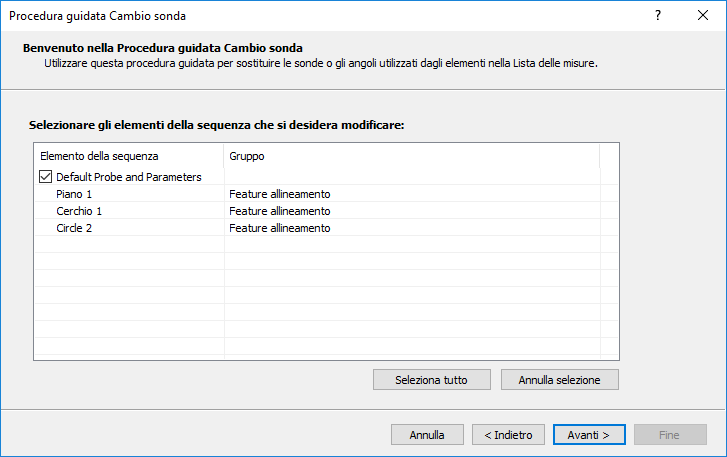Click Feature allineamento cell beside Circle 2
The height and width of the screenshot is (457, 727).
(x=280, y=228)
